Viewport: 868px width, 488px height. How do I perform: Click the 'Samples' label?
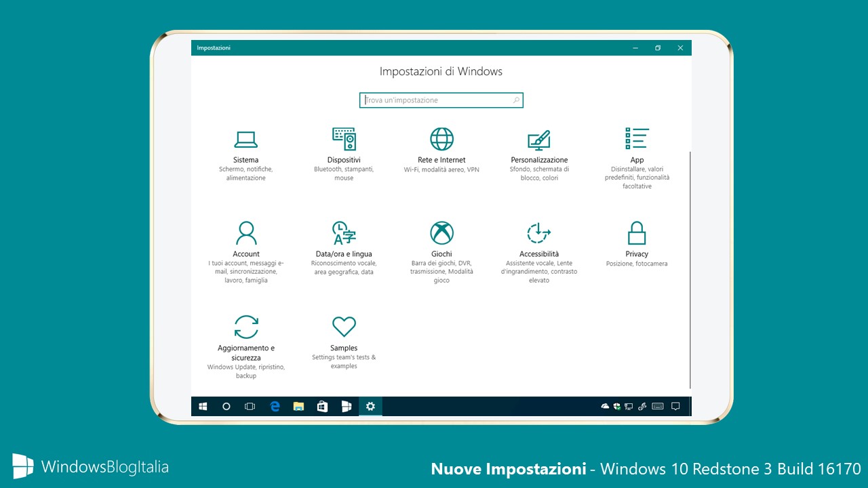pyautogui.click(x=344, y=348)
